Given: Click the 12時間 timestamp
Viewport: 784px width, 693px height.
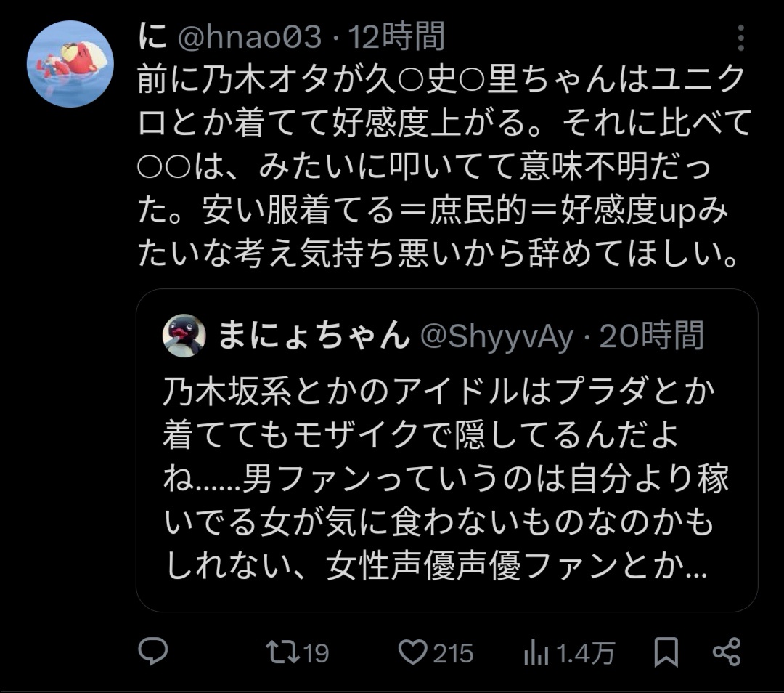Looking at the screenshot, I should coord(398,37).
